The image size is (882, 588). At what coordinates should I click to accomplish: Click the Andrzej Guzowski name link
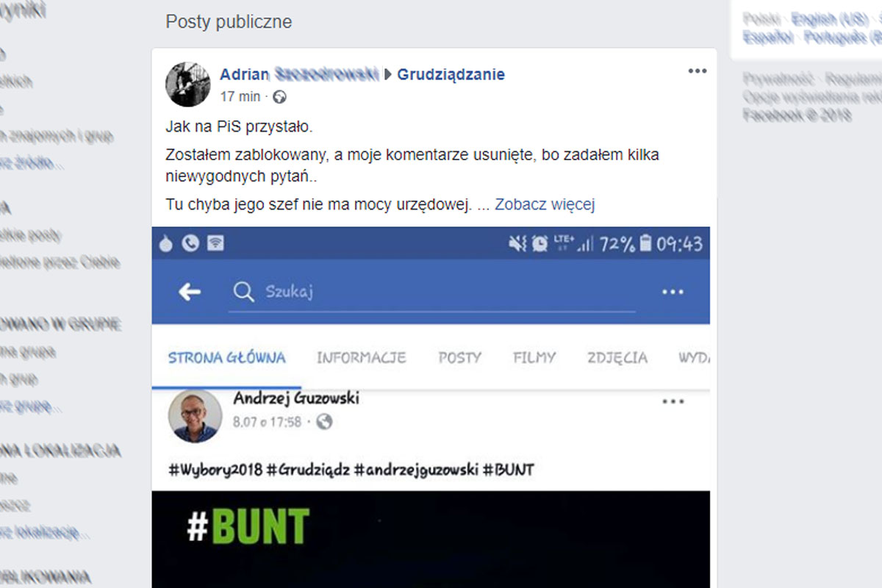tap(295, 398)
